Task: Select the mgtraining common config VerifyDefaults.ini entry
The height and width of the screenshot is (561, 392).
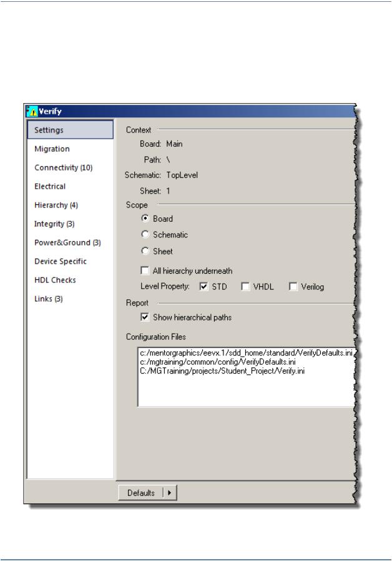Action: click(x=218, y=362)
